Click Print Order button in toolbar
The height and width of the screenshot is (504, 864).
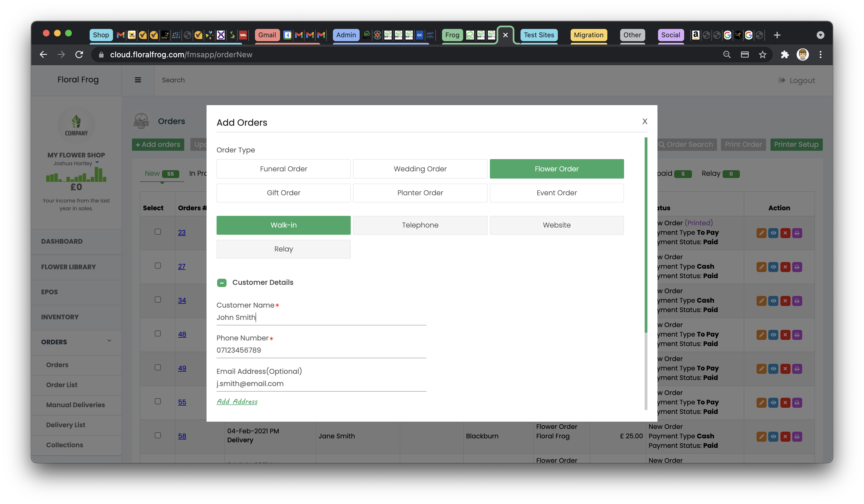pos(743,144)
